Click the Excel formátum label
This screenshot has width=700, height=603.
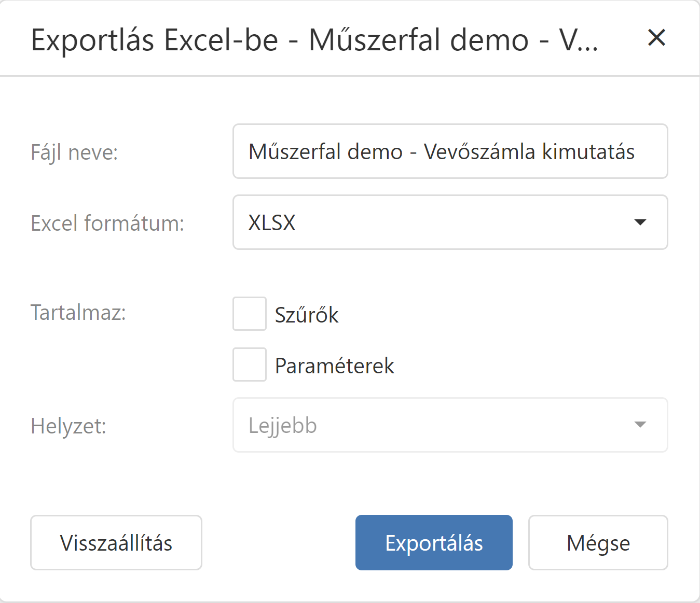pyautogui.click(x=107, y=223)
